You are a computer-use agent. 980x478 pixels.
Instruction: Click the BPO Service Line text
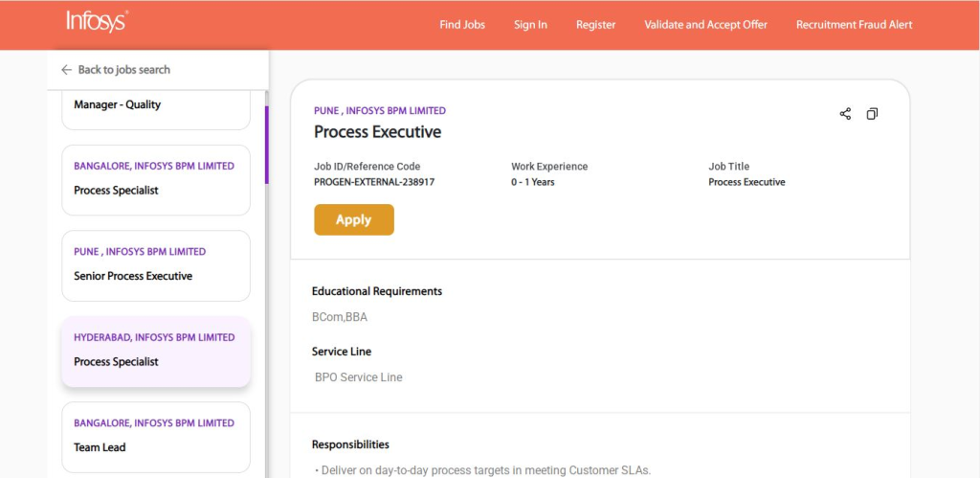coord(359,377)
